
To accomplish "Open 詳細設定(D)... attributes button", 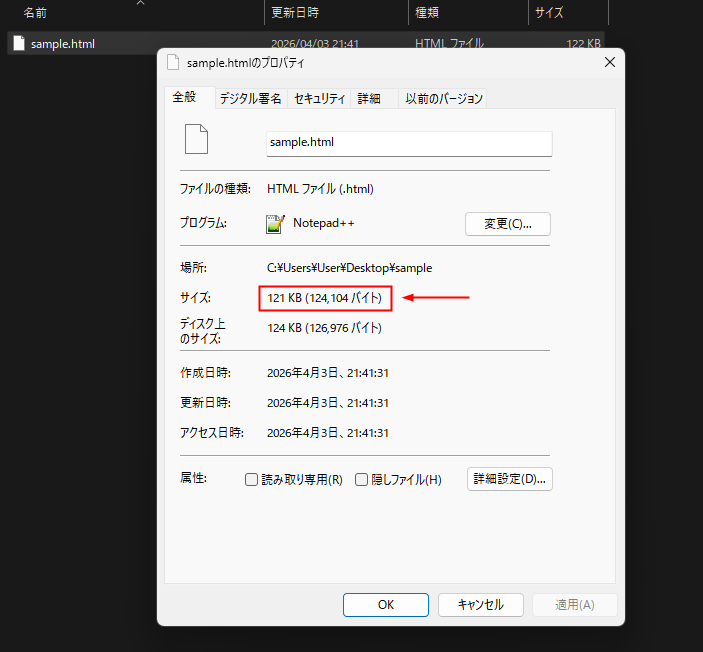I will (x=510, y=479).
